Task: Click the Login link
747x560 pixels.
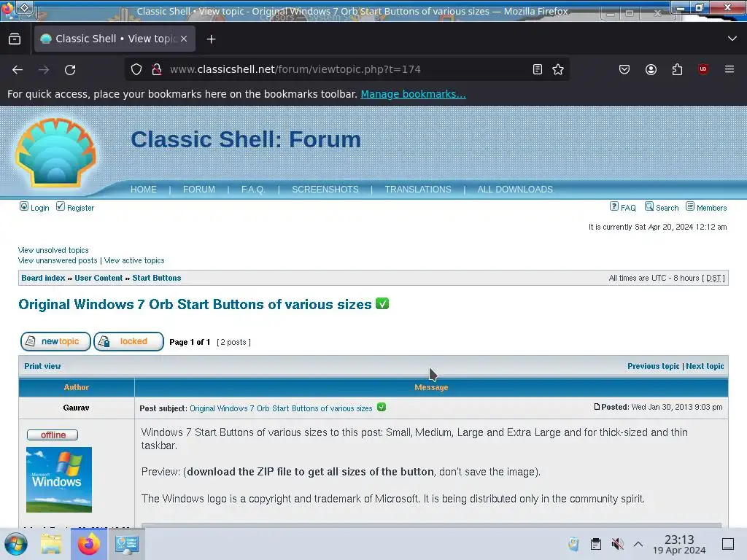Action: coord(34,208)
